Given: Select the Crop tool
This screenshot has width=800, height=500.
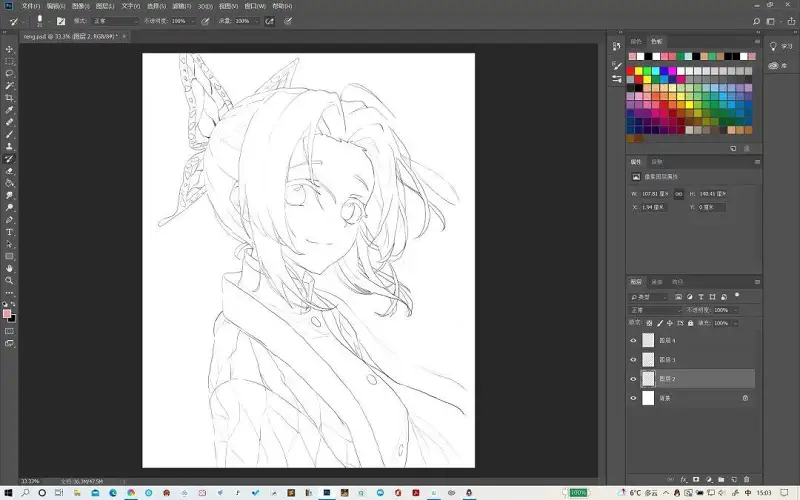Looking at the screenshot, I should 9,98.
